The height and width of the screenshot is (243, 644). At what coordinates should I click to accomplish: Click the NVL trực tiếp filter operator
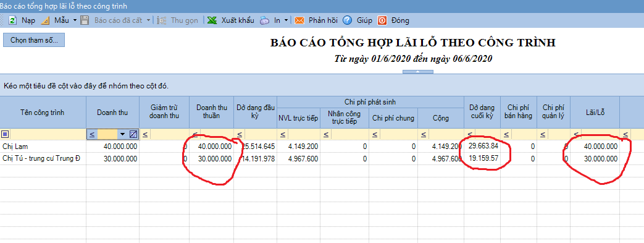[x=283, y=134]
